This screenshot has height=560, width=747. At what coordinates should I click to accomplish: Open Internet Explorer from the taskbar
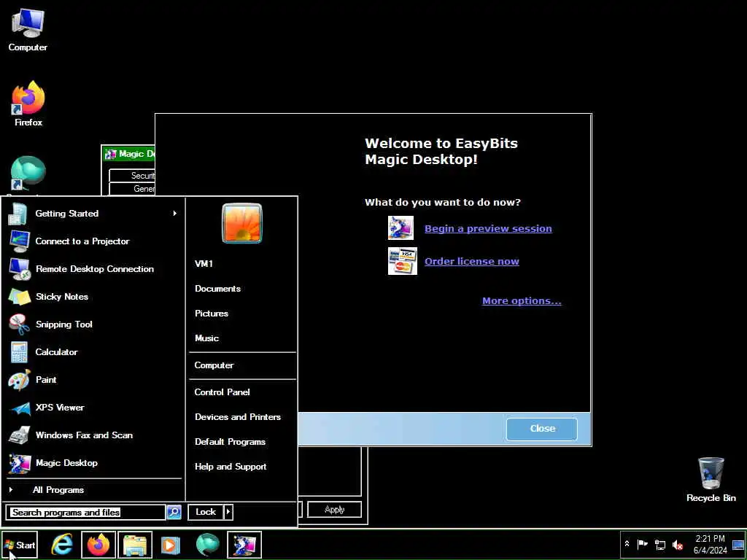click(62, 544)
